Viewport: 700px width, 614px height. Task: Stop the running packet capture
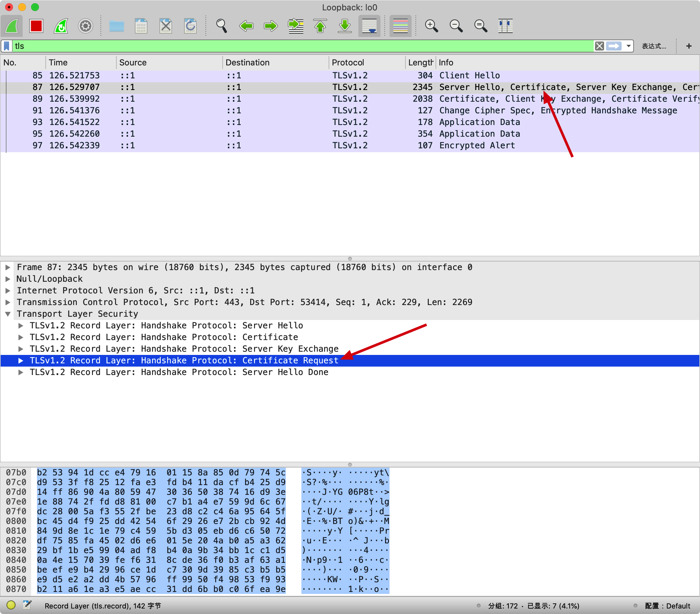click(x=36, y=26)
